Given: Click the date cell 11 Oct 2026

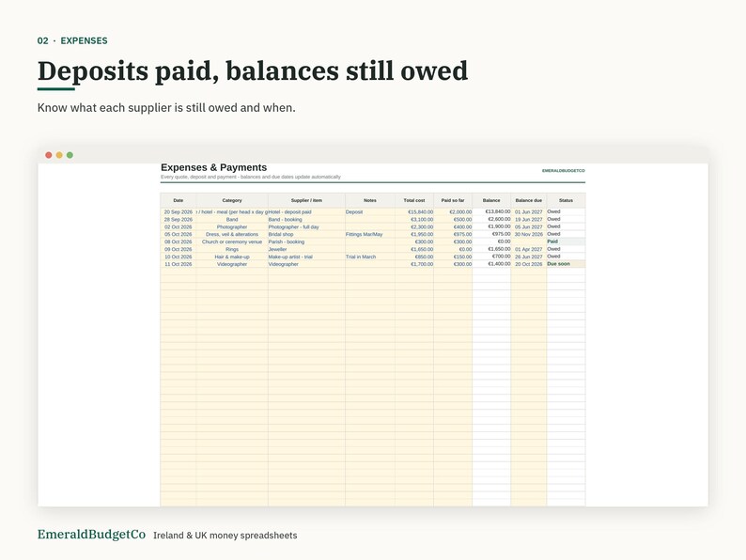Looking at the screenshot, I should (179, 264).
